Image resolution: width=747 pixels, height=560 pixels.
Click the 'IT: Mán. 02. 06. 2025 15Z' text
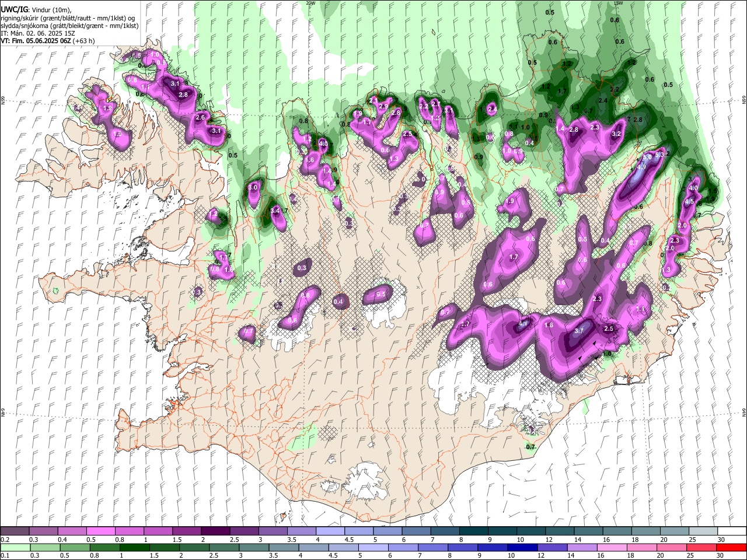point(39,33)
